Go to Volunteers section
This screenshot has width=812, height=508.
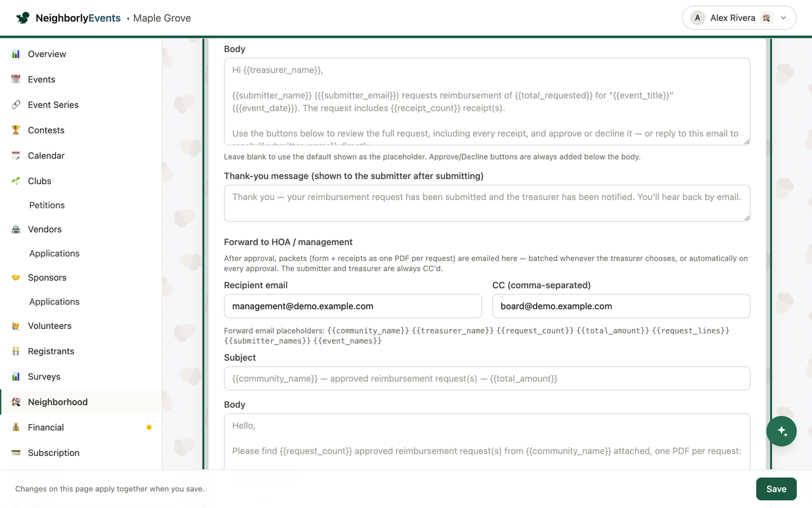81,326
